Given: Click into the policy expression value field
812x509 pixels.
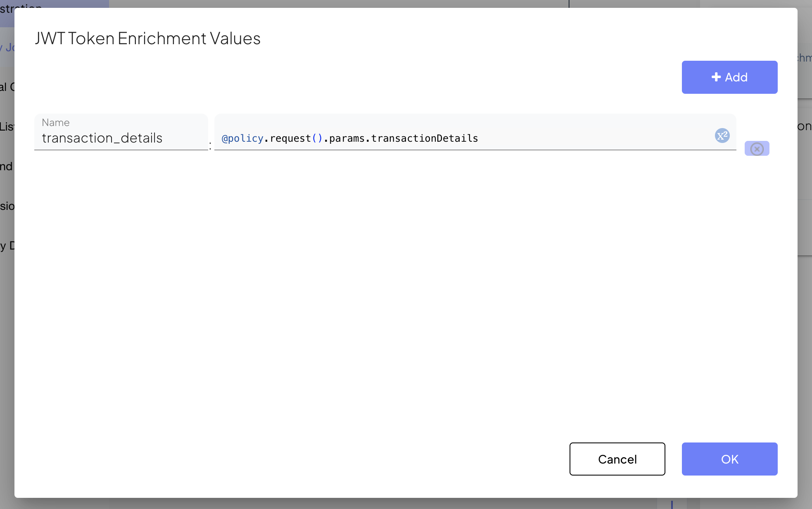Looking at the screenshot, I should click(578, 138).
